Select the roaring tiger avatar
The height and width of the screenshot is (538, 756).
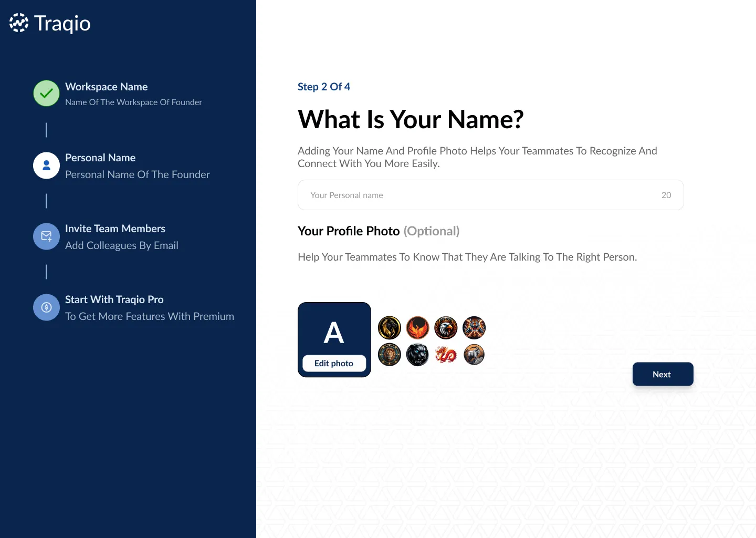(474, 328)
